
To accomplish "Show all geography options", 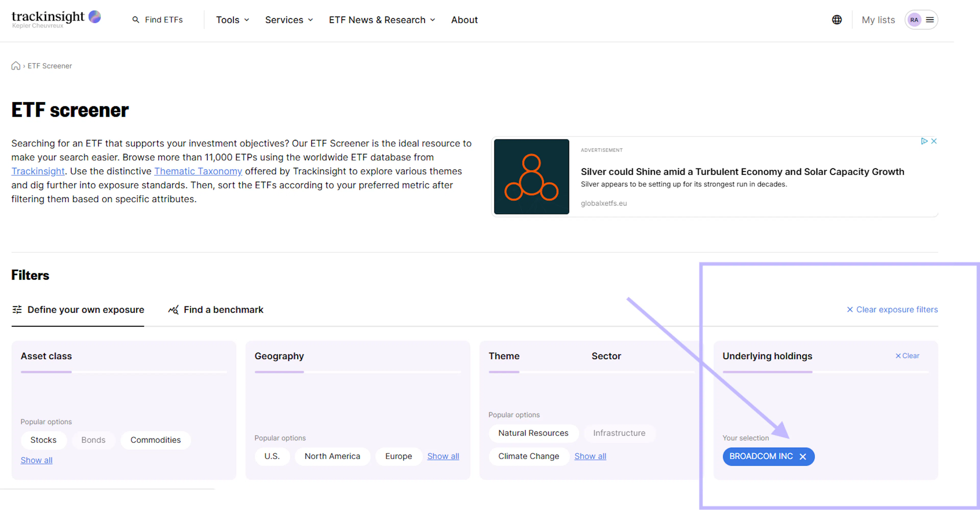I will pyautogui.click(x=443, y=456).
